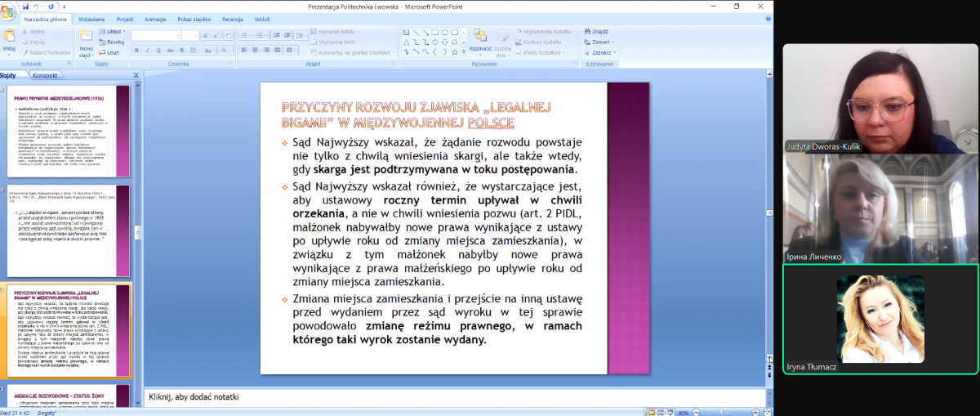Expand the Zaznacz selection dropdown
Viewport: 980px width, 416px height.
(601, 52)
